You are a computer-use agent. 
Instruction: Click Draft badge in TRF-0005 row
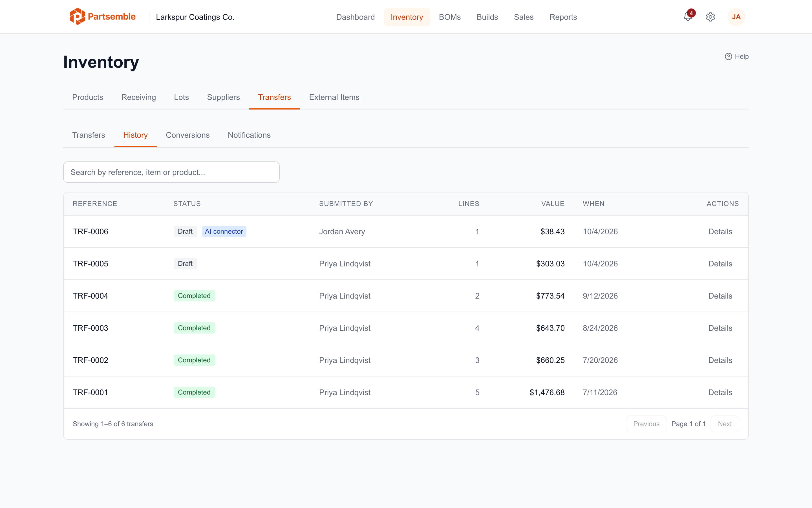click(x=185, y=263)
